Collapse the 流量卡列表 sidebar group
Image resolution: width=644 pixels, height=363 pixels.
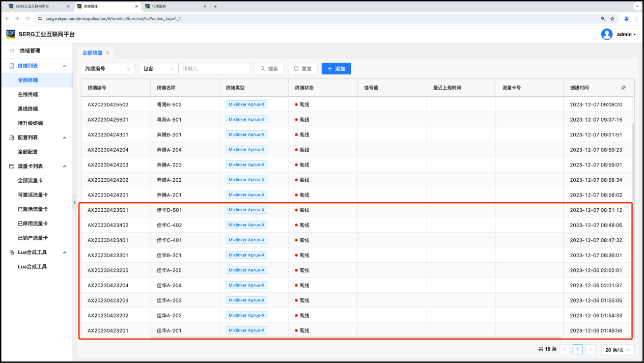click(64, 166)
